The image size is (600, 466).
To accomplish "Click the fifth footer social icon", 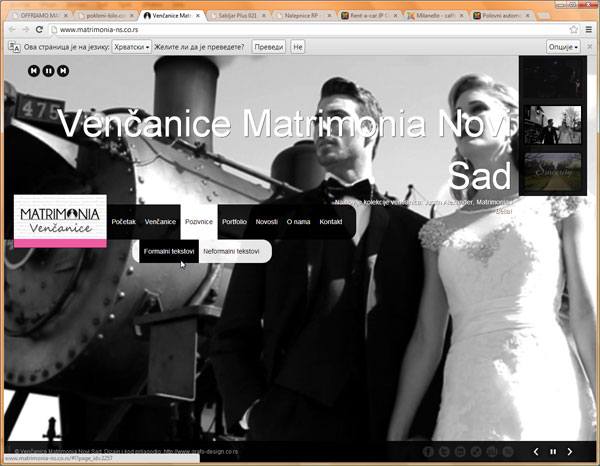I will [492, 452].
